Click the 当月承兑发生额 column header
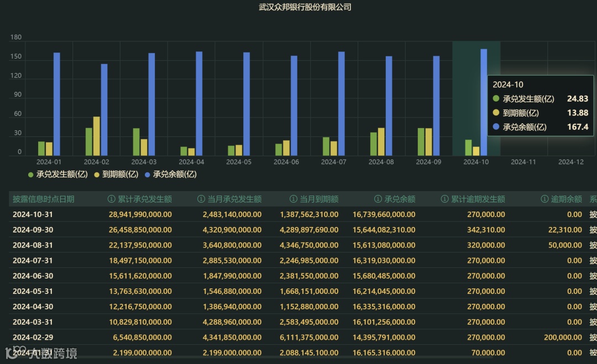The image size is (597, 364). (234, 199)
